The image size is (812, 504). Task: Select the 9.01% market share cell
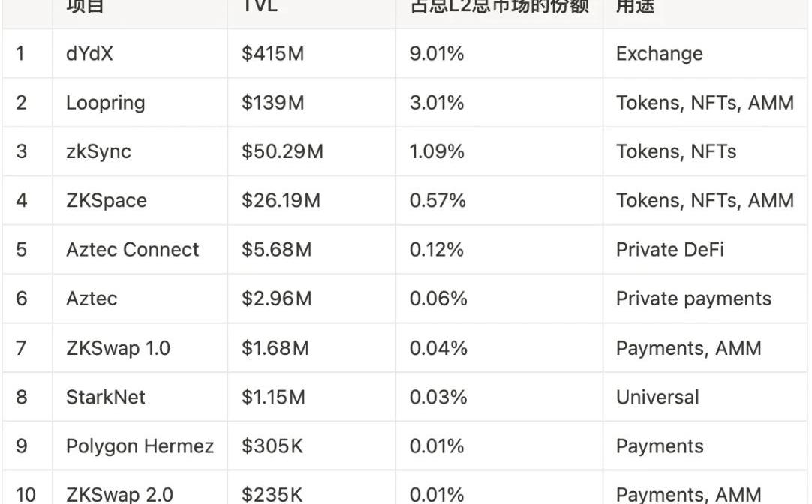pos(437,54)
